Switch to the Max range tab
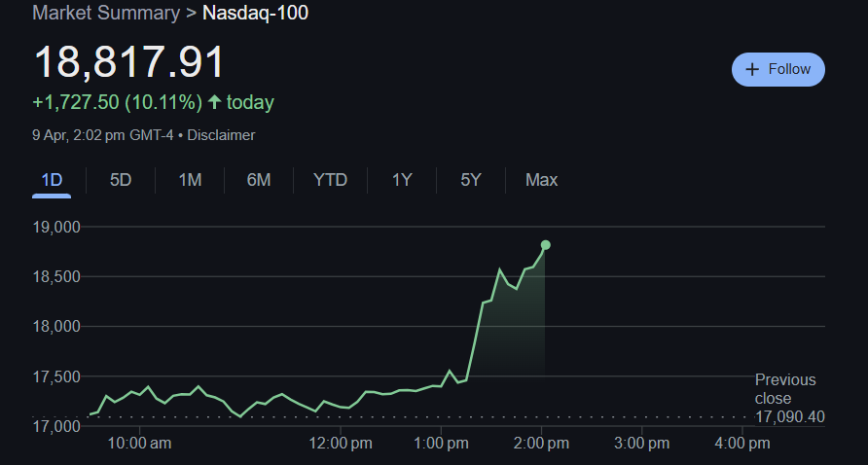The image size is (868, 465). coord(541,180)
